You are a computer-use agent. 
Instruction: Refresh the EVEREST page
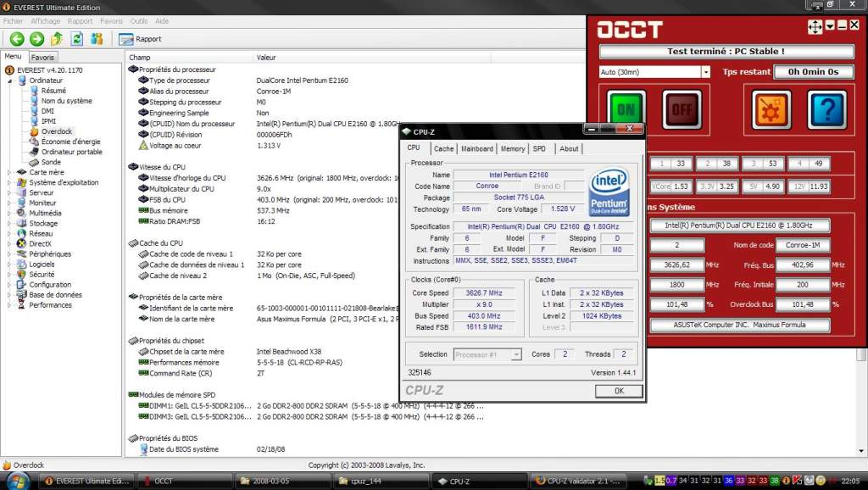(x=77, y=39)
